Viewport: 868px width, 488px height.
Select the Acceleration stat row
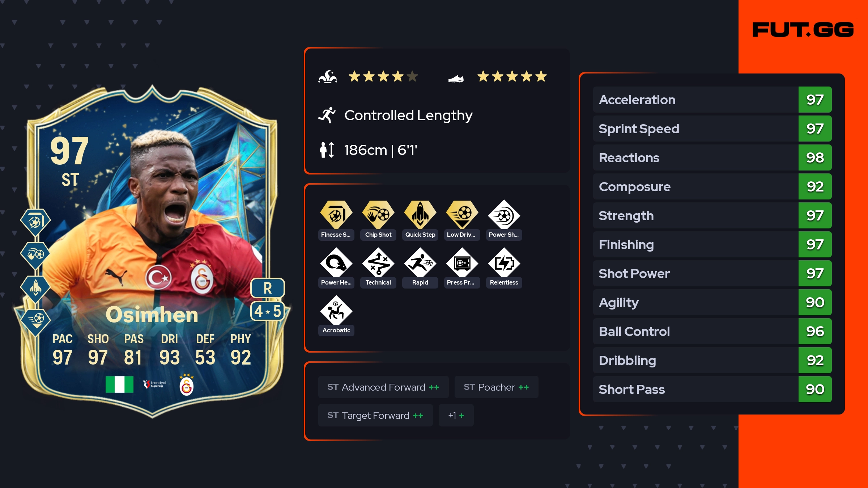pos(712,100)
